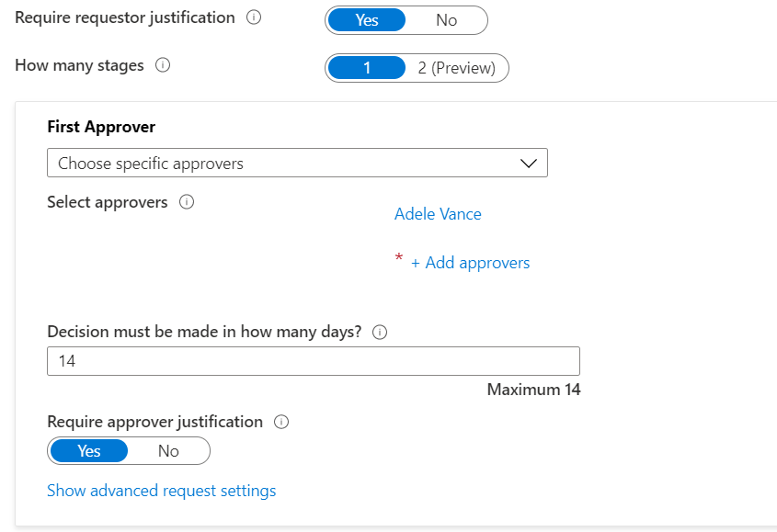This screenshot has width=777, height=532.
Task: Click the Select approvers label
Action: click(108, 202)
